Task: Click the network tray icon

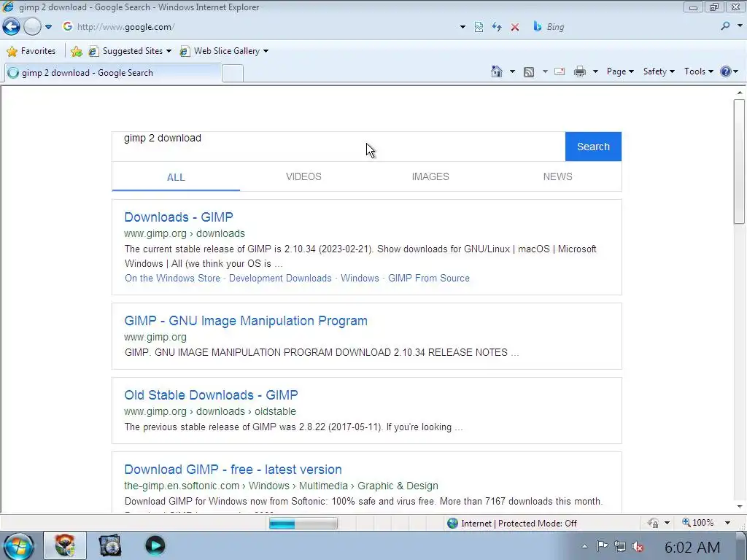Action: [620, 547]
